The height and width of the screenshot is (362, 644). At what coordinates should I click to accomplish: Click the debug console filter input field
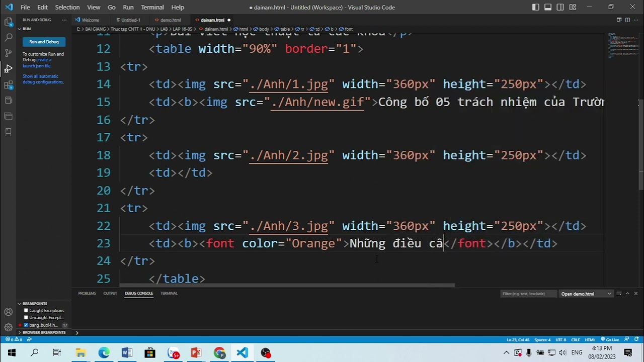point(528,294)
